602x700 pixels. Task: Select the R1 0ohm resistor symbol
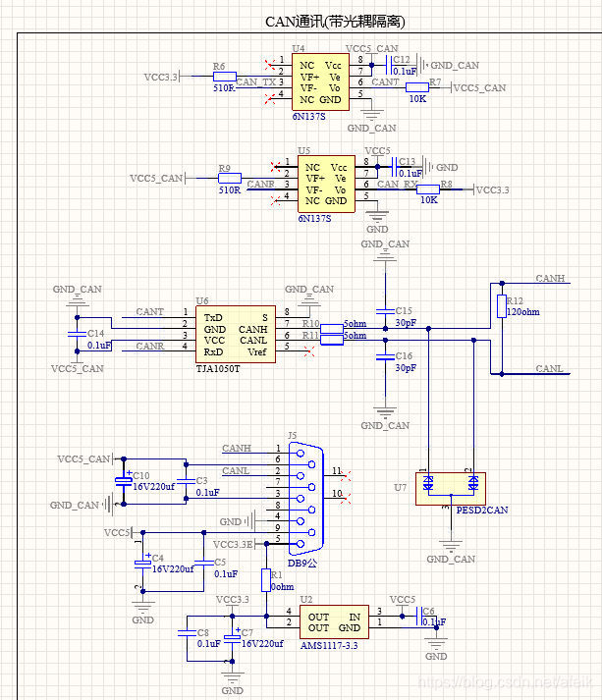coord(266,580)
